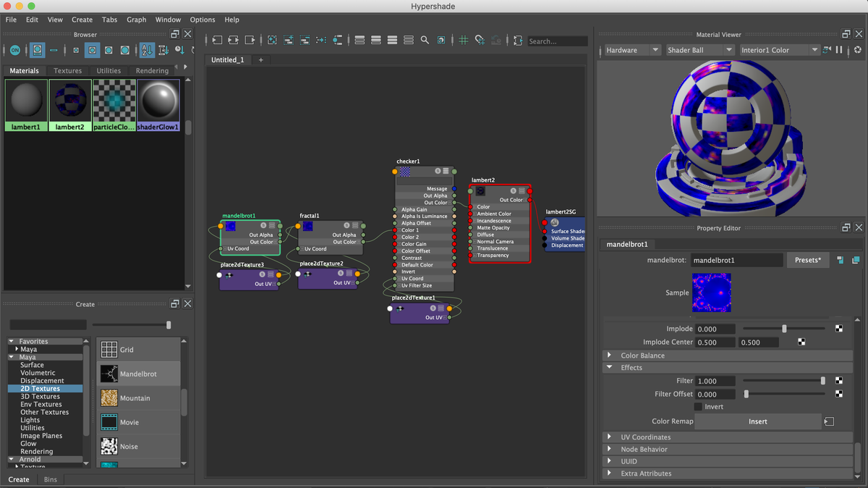This screenshot has height=488, width=868.
Task: Expand the Color Balance section
Action: coord(728,356)
